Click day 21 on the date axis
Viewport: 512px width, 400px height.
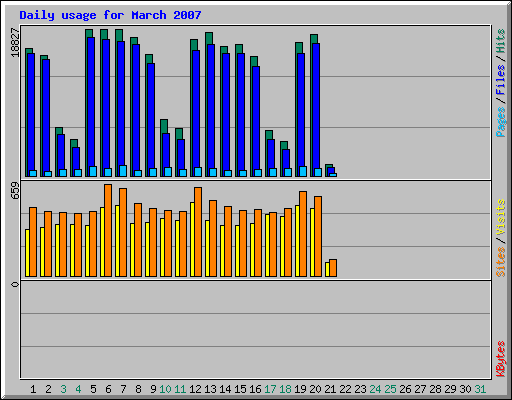(330, 389)
